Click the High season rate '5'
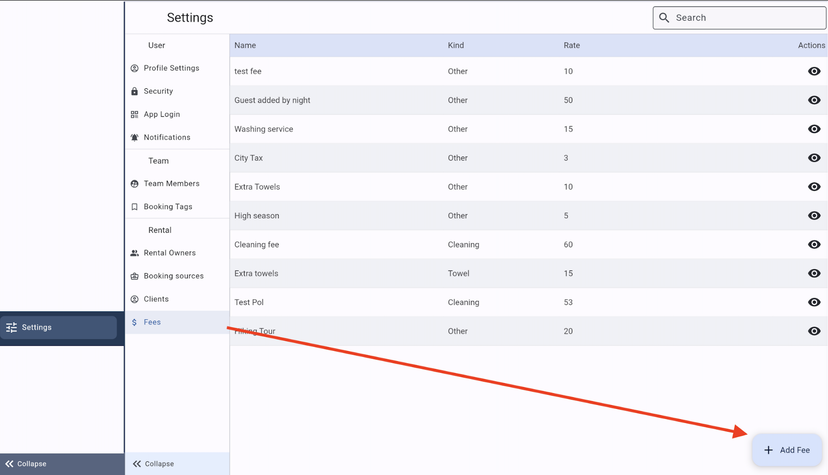Viewport: 828px width, 475px height. 566,216
